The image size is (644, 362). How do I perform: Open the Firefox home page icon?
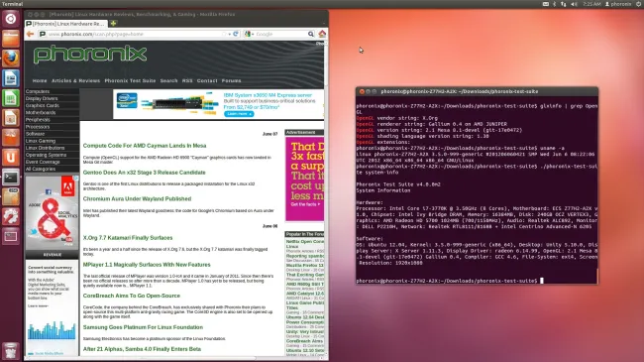tap(322, 34)
